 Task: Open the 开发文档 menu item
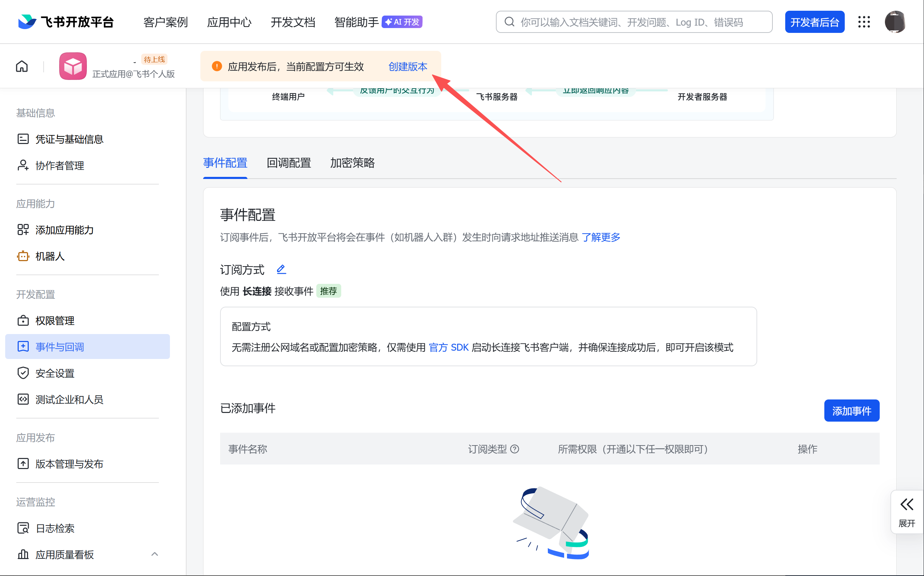293,22
